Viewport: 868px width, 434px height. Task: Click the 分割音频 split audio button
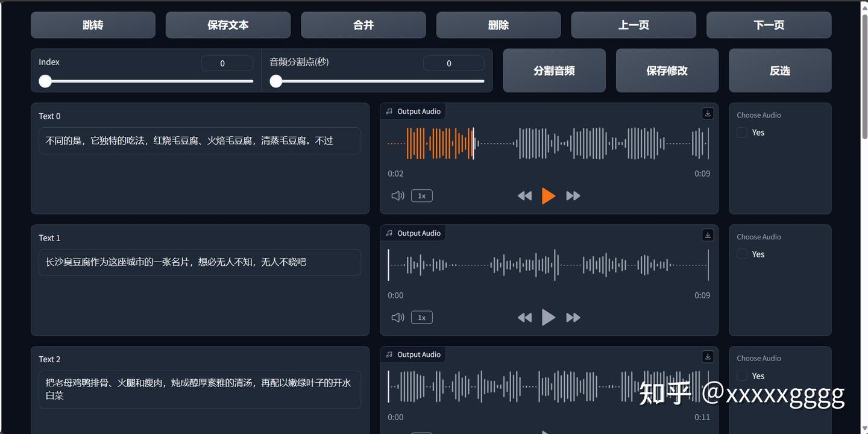click(x=553, y=71)
